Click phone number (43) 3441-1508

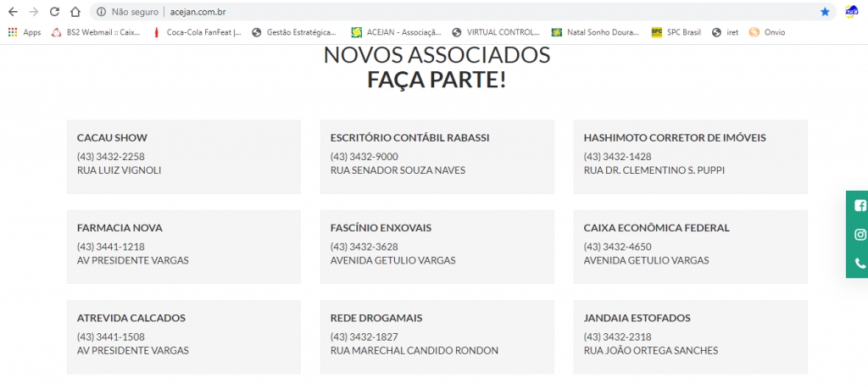111,337
